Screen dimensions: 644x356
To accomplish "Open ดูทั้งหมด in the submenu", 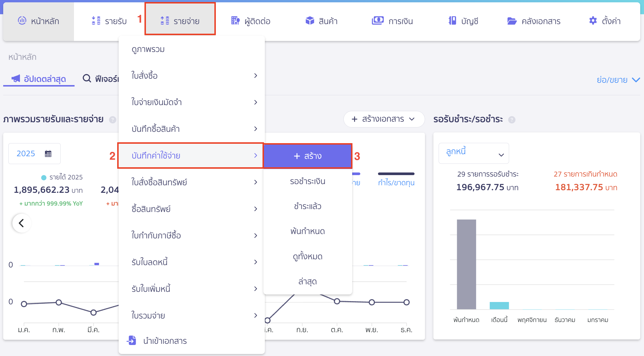I will click(x=307, y=256).
